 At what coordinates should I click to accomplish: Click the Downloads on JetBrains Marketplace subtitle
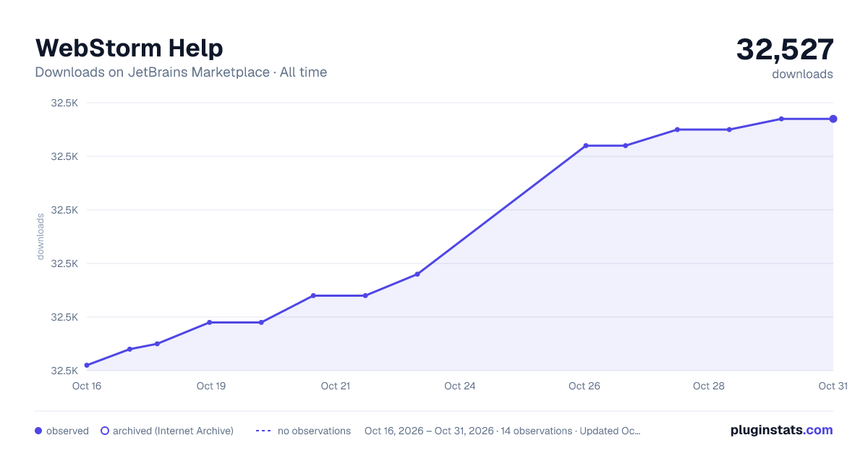point(181,72)
